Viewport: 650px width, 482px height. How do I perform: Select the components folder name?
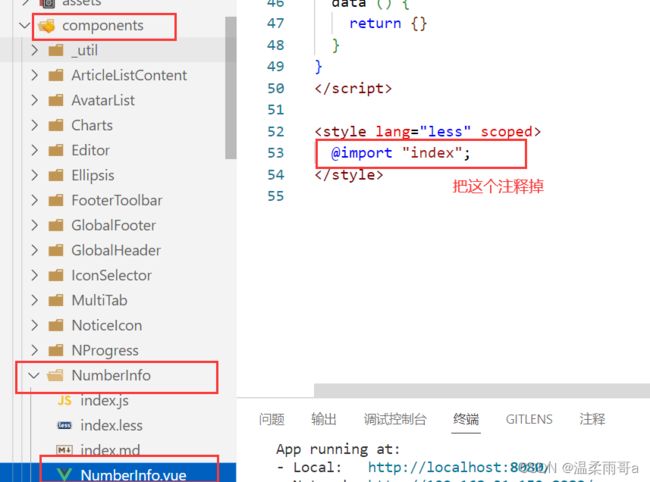pos(103,26)
